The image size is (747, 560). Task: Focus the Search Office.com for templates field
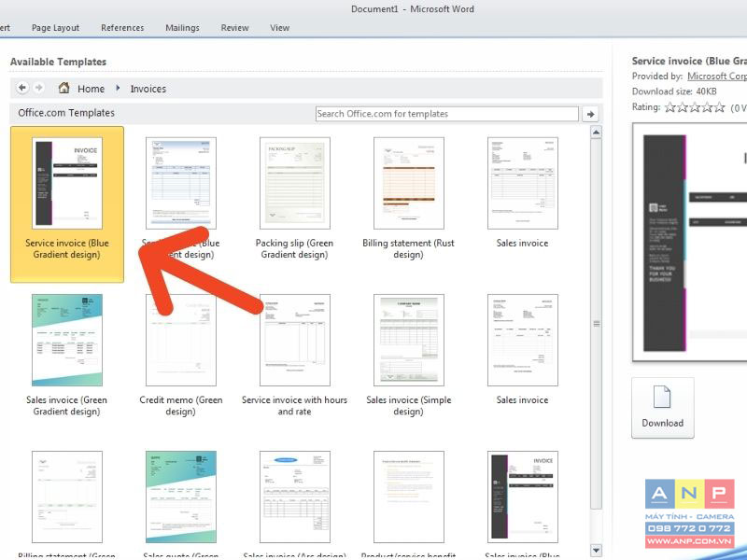[x=447, y=114]
